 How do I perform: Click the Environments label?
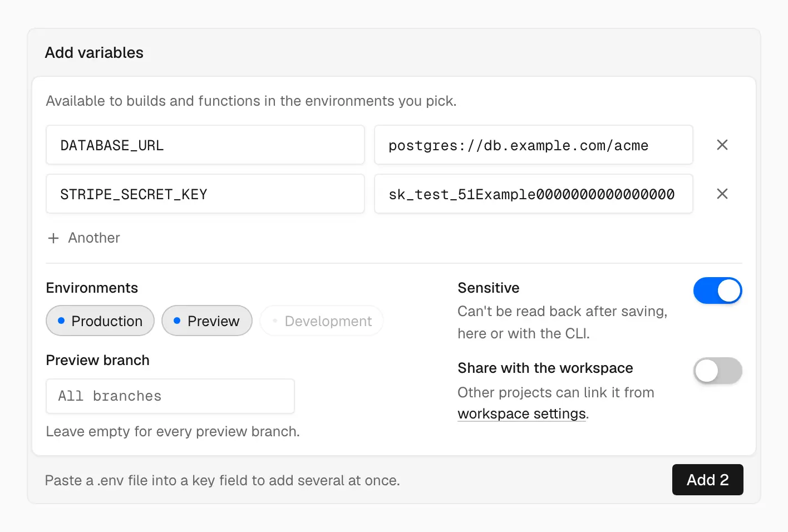pyautogui.click(x=92, y=288)
